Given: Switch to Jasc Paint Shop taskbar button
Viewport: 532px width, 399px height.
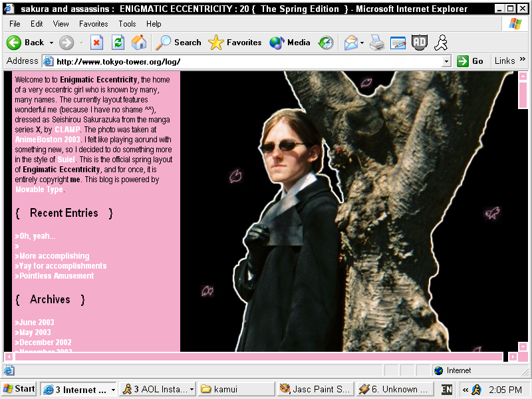Looking at the screenshot, I should pyautogui.click(x=316, y=389).
